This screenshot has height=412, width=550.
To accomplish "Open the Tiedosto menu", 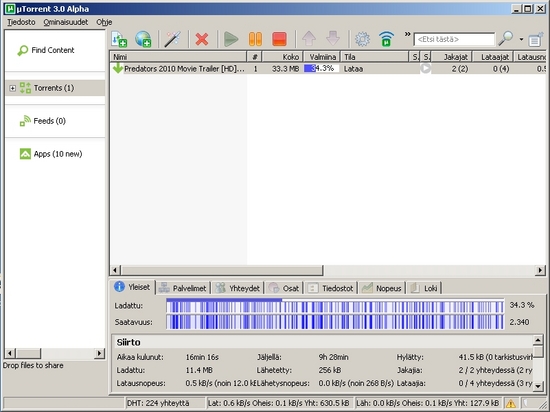I will click(x=21, y=22).
